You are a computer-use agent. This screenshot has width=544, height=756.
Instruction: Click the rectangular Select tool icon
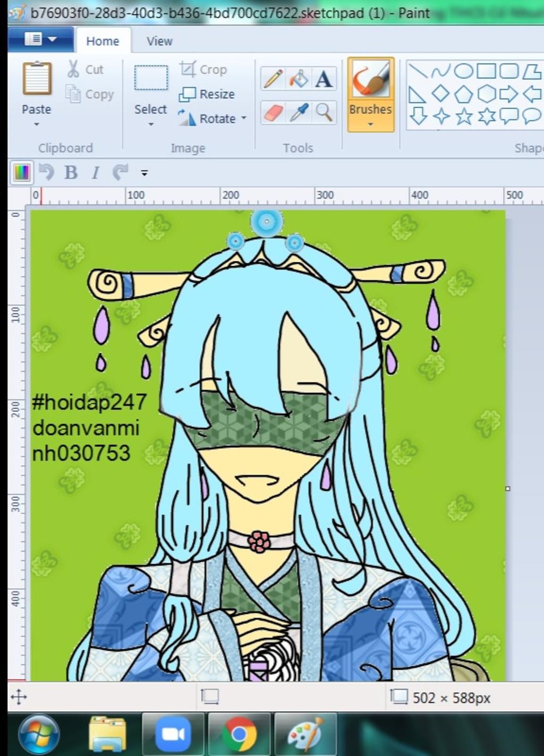point(151,79)
